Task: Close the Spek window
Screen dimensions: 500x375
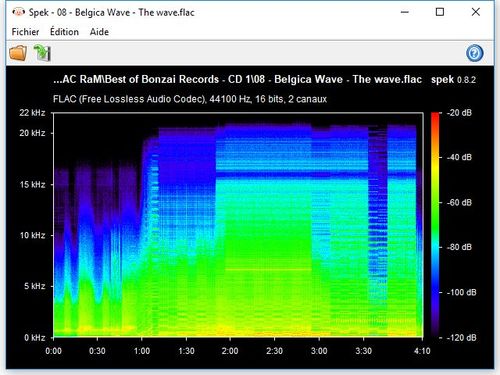Action: point(476,12)
